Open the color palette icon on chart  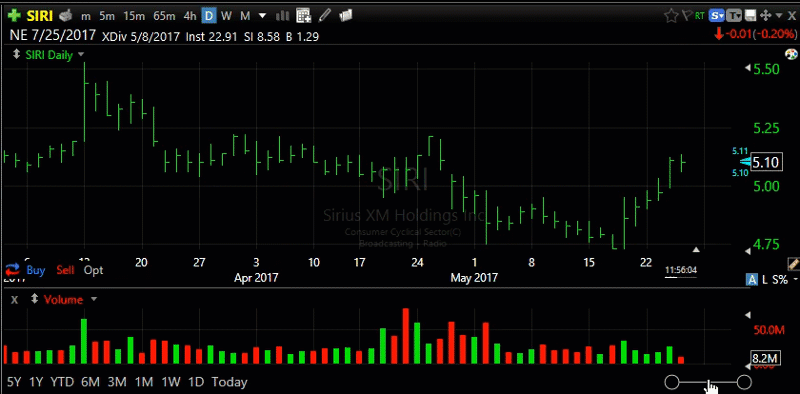click(790, 54)
